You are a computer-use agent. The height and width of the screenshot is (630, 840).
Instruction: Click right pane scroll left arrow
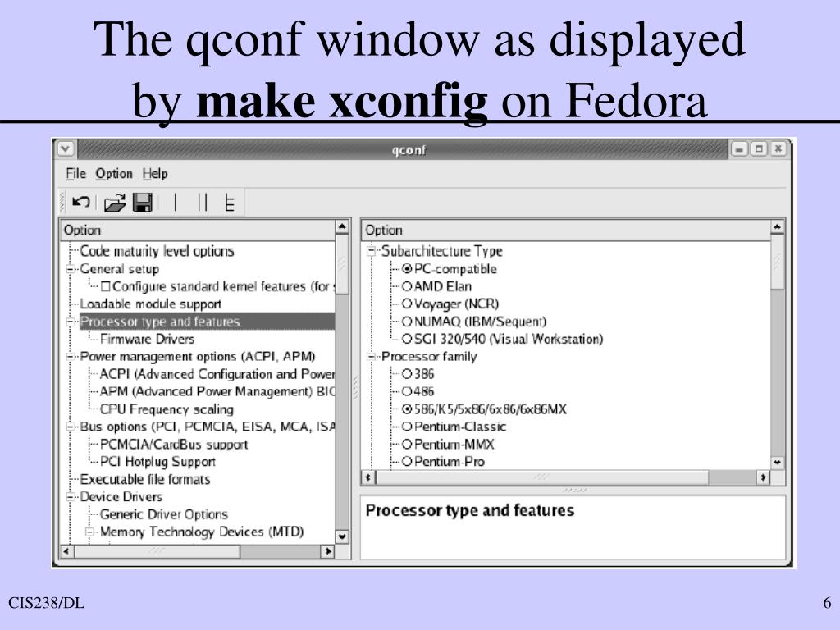pyautogui.click(x=368, y=477)
